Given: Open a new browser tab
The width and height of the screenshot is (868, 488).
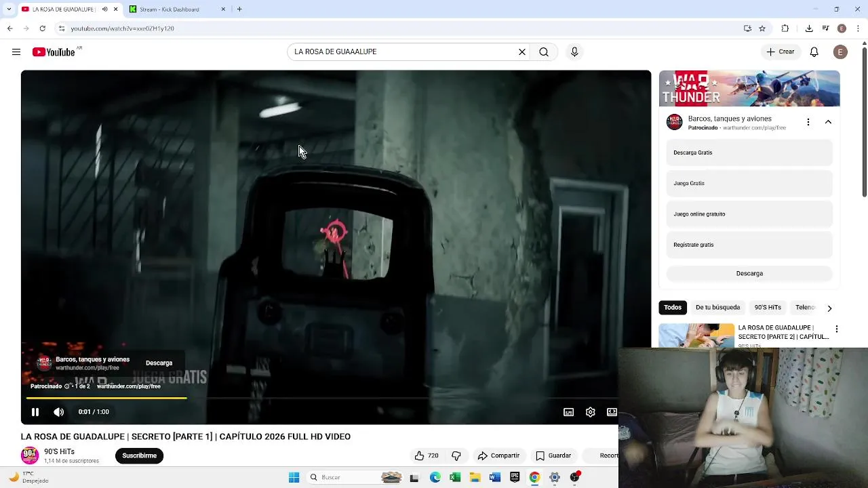Looking at the screenshot, I should point(239,9).
